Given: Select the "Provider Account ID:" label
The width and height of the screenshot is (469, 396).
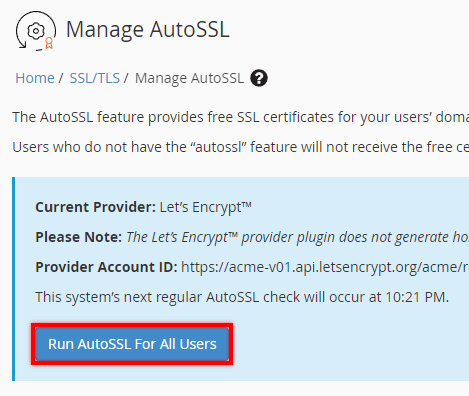Looking at the screenshot, I should point(106,267).
